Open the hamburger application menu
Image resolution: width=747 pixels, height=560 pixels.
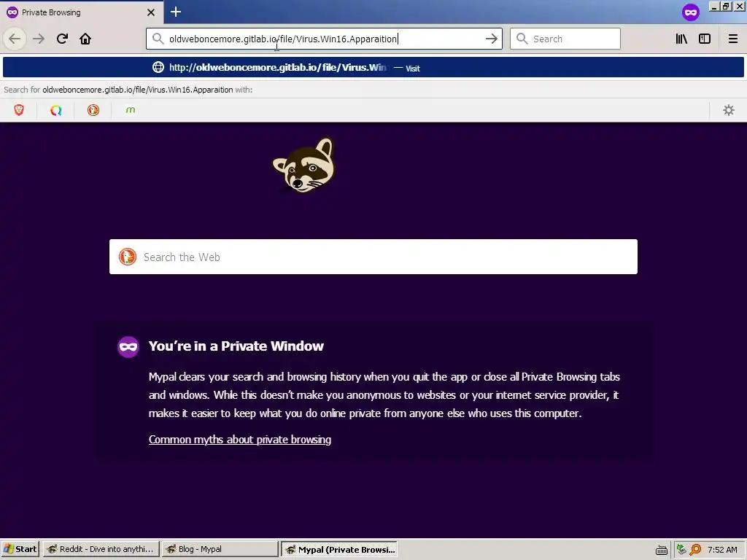tap(732, 39)
